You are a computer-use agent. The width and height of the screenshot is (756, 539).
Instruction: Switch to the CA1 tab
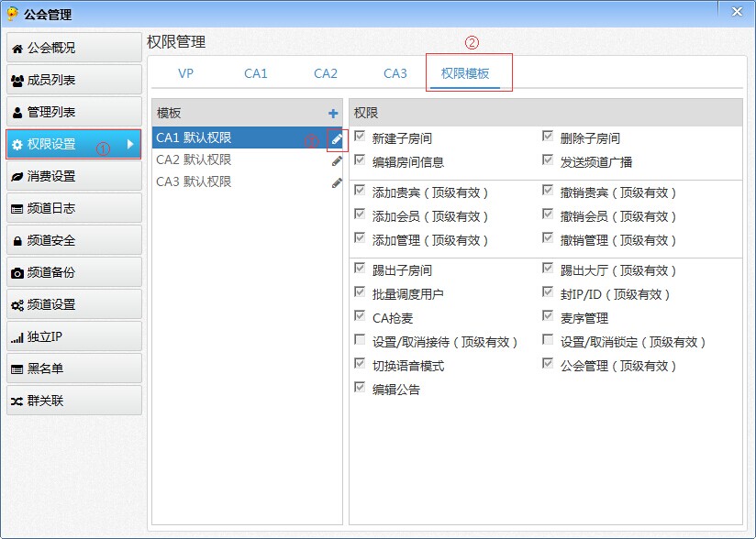coord(256,73)
